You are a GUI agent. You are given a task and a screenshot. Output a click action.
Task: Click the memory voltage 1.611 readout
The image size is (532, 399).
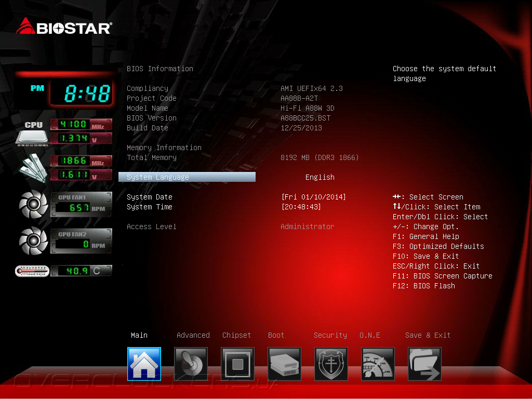point(81,175)
